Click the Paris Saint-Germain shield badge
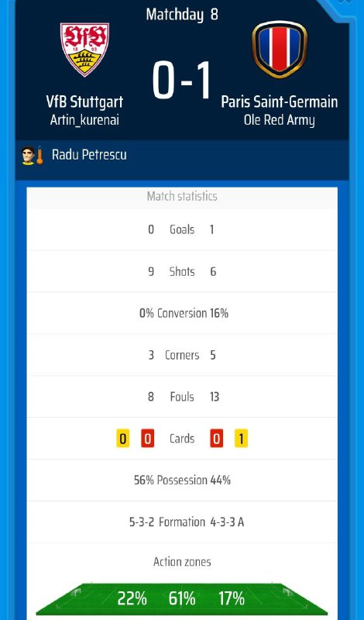Viewport: 364px width, 620px height. tap(280, 50)
